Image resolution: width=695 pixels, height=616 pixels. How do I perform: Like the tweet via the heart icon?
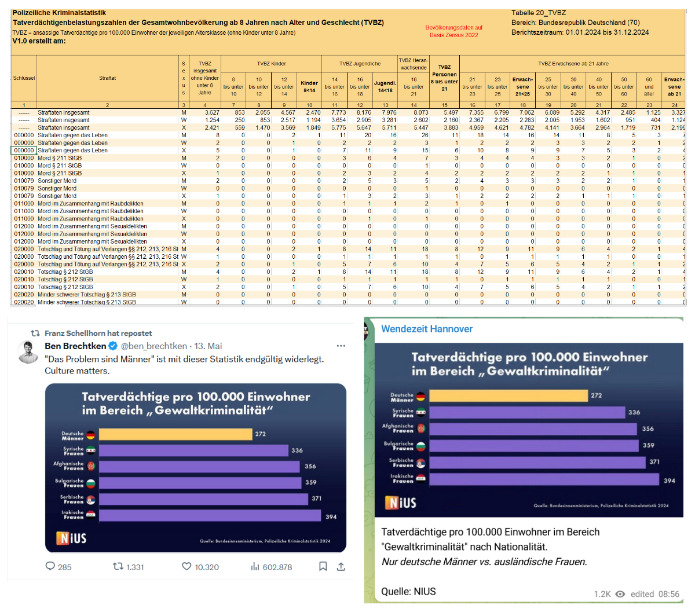tap(186, 566)
